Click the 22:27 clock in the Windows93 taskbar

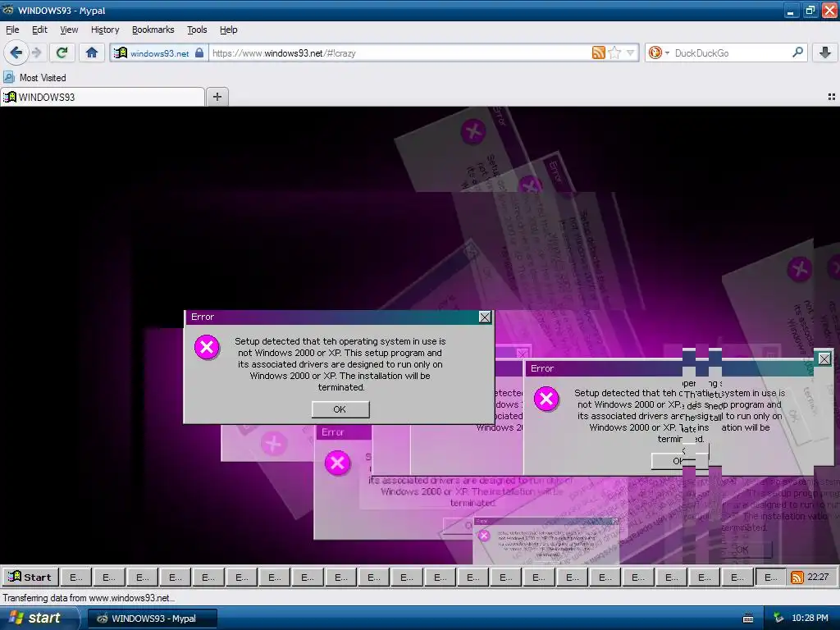click(x=818, y=577)
